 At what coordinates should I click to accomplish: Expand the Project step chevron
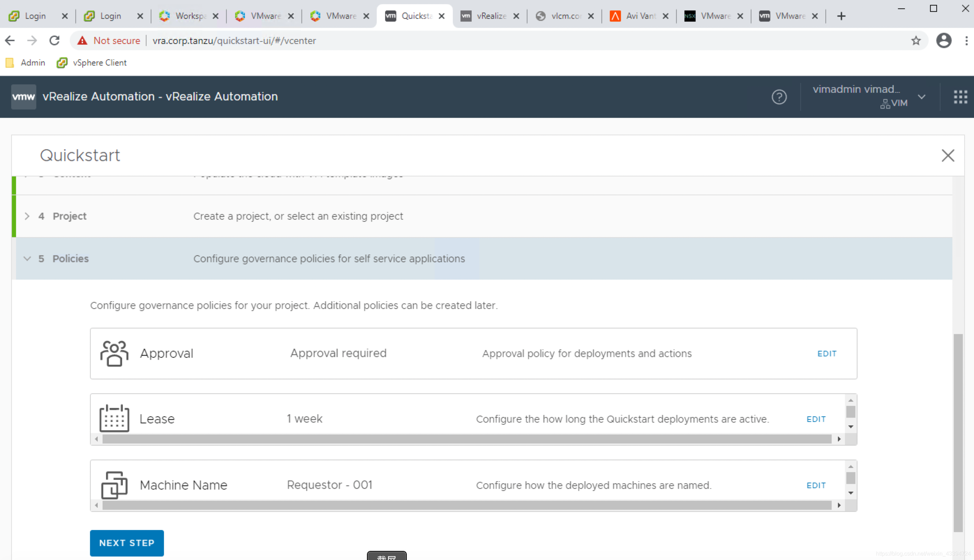[x=27, y=216]
